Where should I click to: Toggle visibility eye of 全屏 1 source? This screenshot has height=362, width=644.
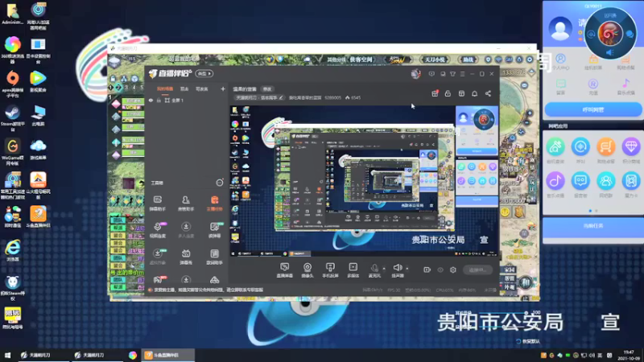coord(151,100)
